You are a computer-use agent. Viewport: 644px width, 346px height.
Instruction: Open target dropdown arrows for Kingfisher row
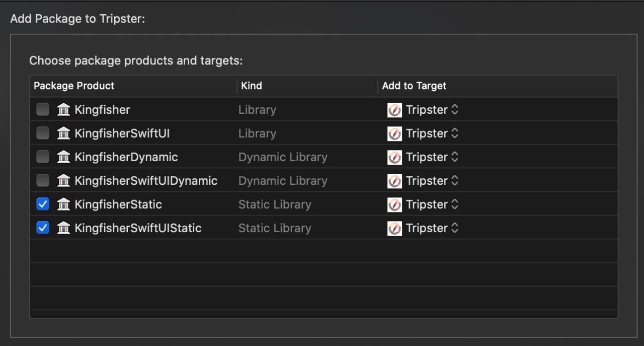click(x=455, y=110)
